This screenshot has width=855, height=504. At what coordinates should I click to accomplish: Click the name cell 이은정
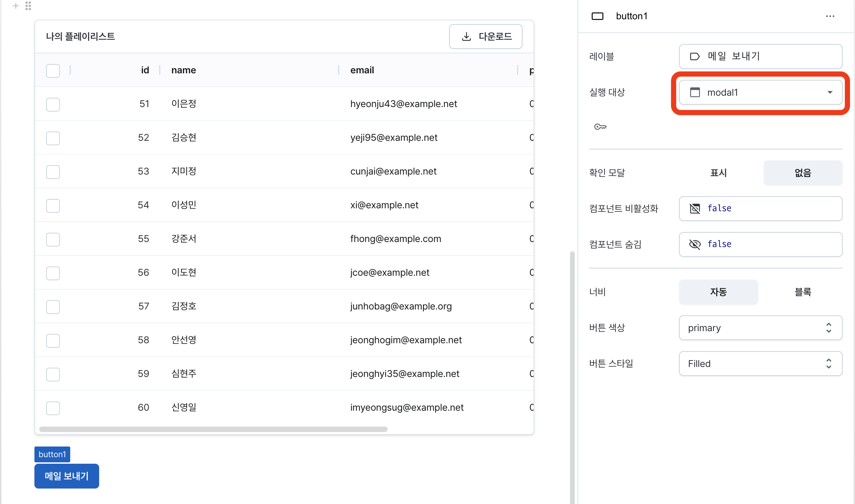coord(184,104)
